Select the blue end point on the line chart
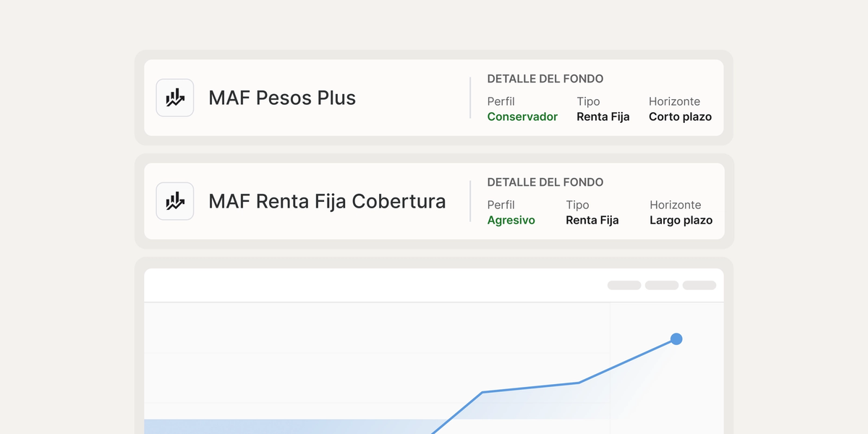 676,339
